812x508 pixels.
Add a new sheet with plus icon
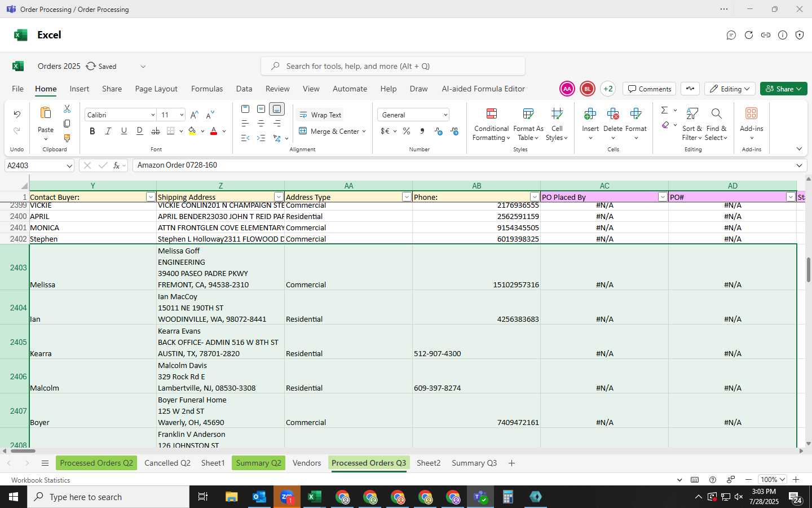(x=511, y=463)
